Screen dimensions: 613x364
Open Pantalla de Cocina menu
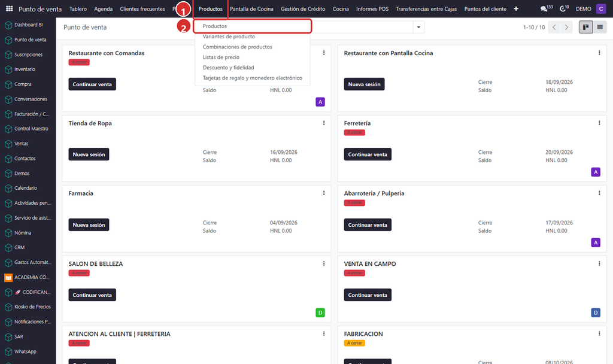pos(251,8)
